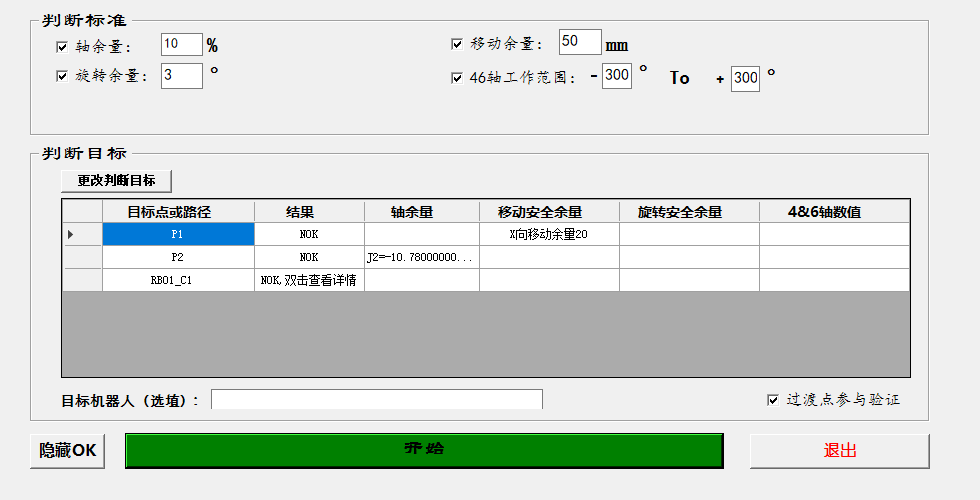Select the RB01_C1 path cell
The height and width of the screenshot is (500, 980).
coord(178,281)
